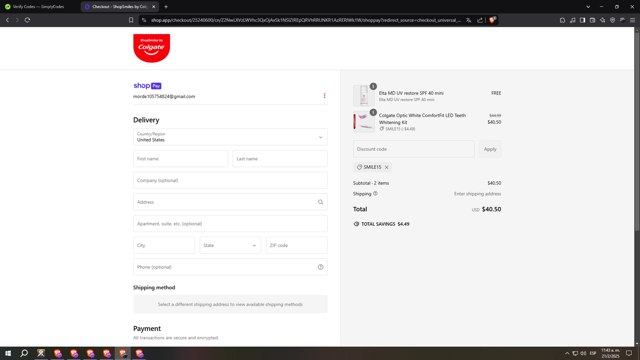This screenshot has height=360, width=640.
Task: Click the Colgate Whitening Kit product thumbnail
Action: (x=363, y=122)
